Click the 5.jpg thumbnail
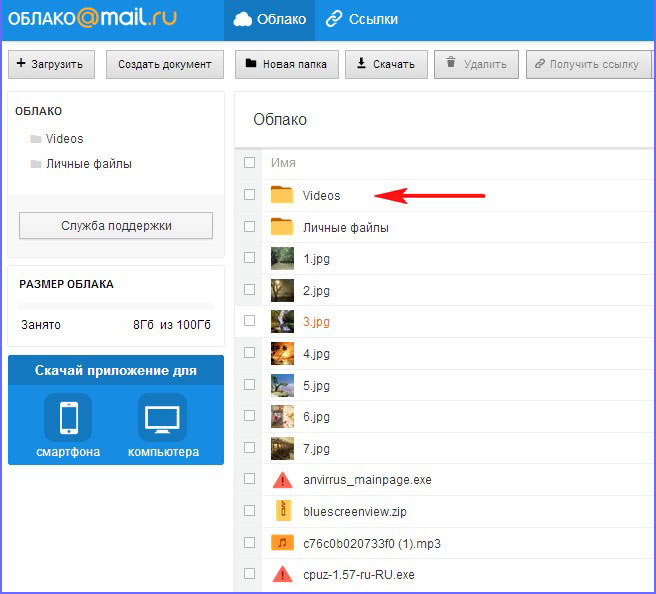Viewport: 656px width, 594px height. pyautogui.click(x=282, y=385)
